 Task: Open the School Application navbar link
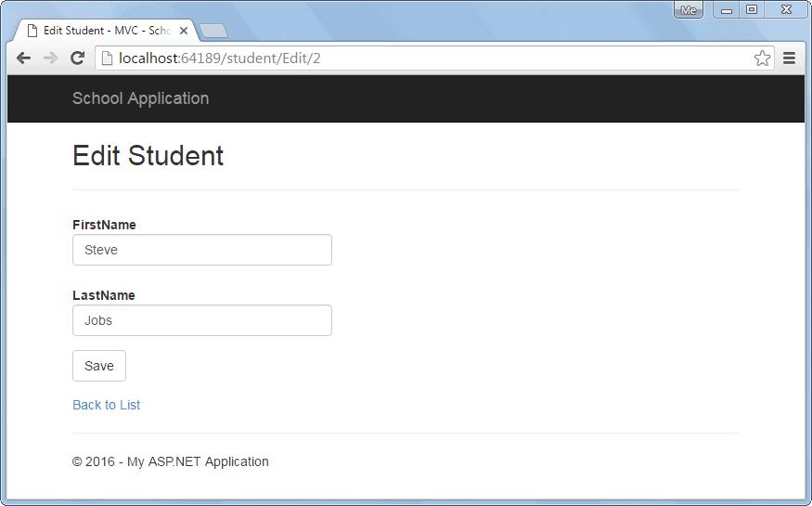click(140, 98)
